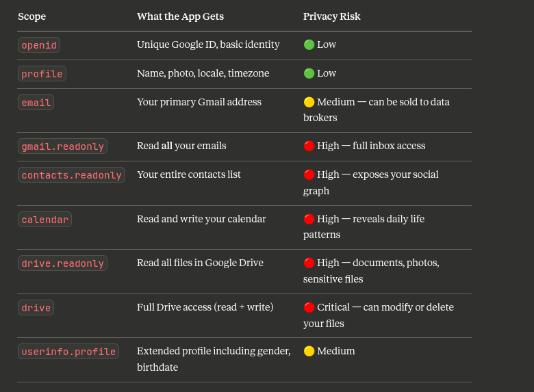Click the red circle in the drive.readonly row
Image resolution: width=534 pixels, height=392 pixels.
pos(309,263)
